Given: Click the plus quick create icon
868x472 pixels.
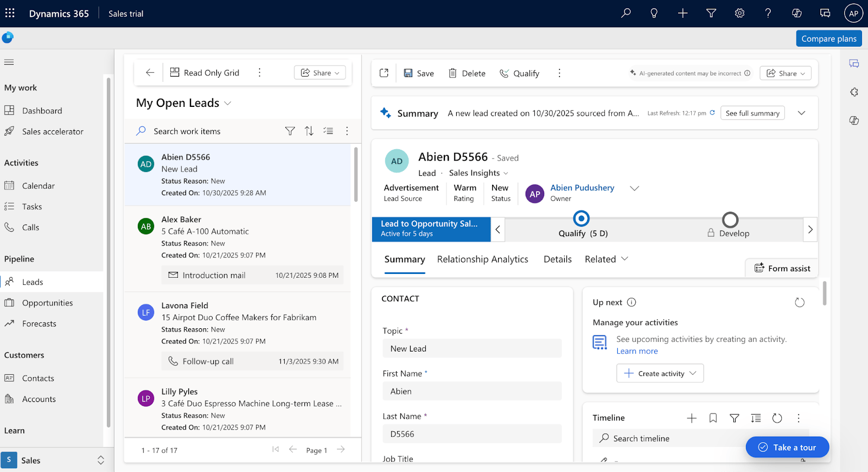Looking at the screenshot, I should (x=682, y=13).
